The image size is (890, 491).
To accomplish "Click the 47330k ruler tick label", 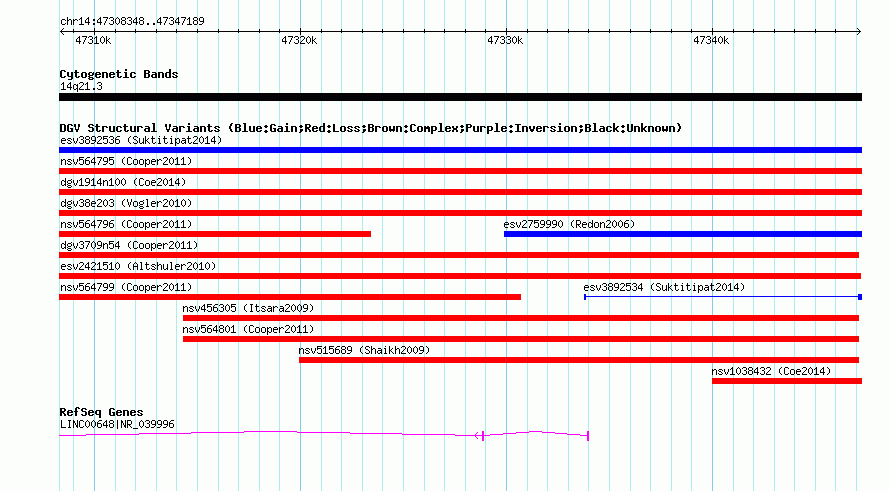I will pyautogui.click(x=505, y=40).
